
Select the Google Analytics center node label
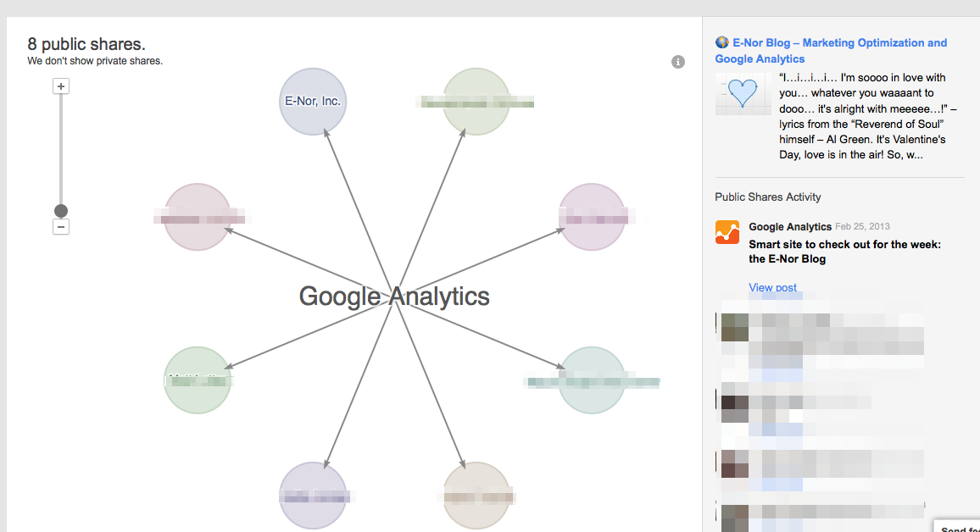(394, 296)
